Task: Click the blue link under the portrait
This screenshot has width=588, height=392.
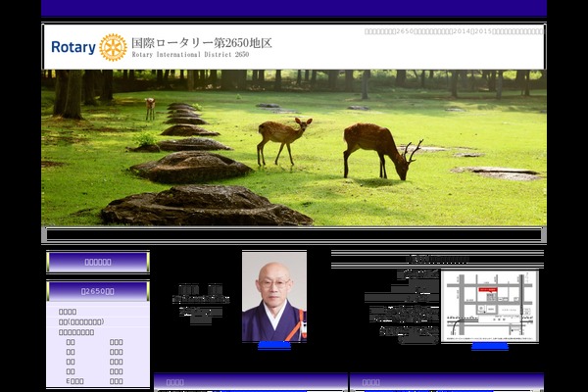Action: click(x=274, y=345)
